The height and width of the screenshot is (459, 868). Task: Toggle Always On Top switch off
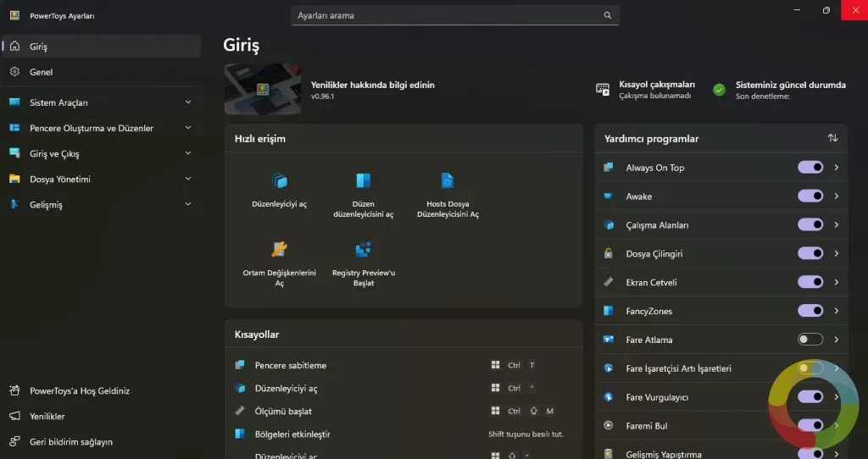click(810, 167)
